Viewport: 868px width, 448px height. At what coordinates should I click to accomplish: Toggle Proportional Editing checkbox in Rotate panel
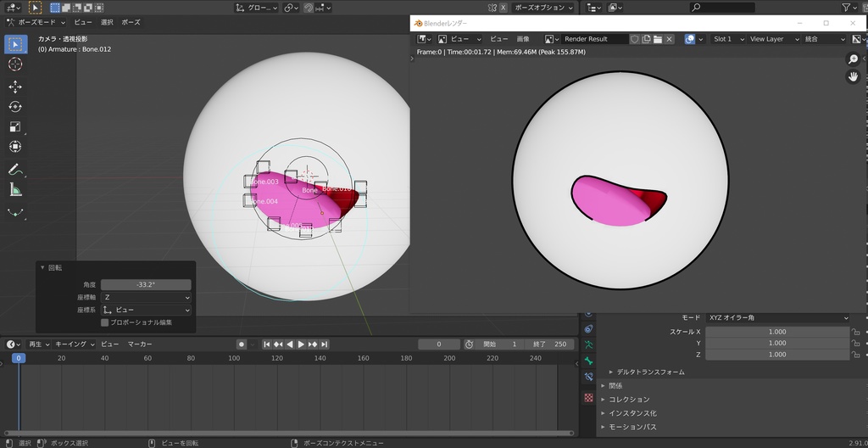click(x=104, y=322)
